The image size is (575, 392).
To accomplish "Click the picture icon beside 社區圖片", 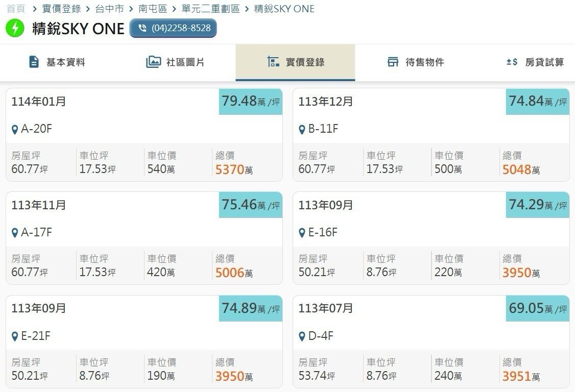I will (153, 62).
